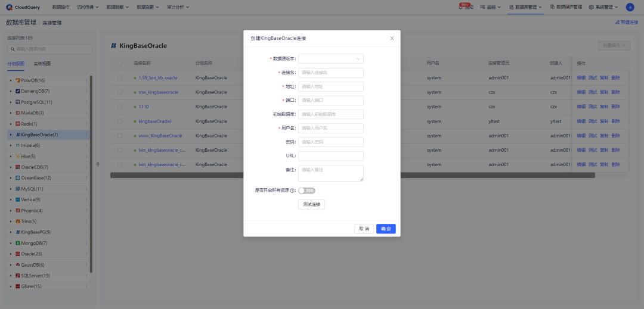
Task: Focus the 连接名 input field
Action: 330,73
